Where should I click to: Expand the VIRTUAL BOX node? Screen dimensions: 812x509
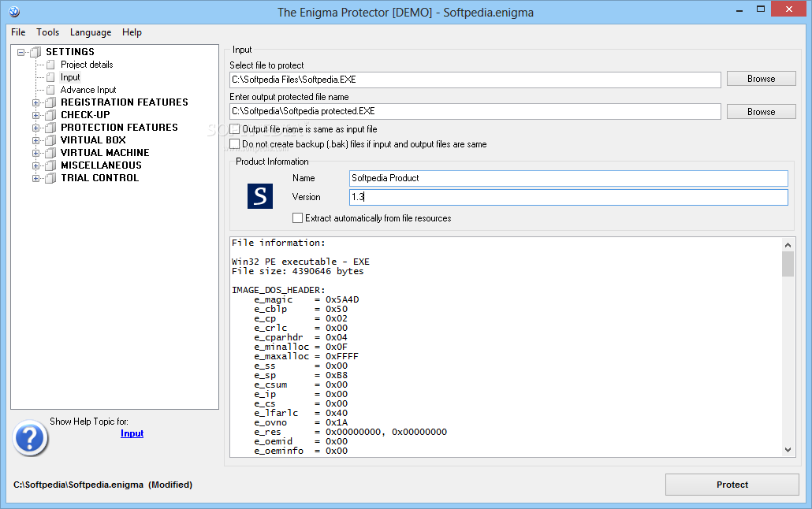(35, 140)
